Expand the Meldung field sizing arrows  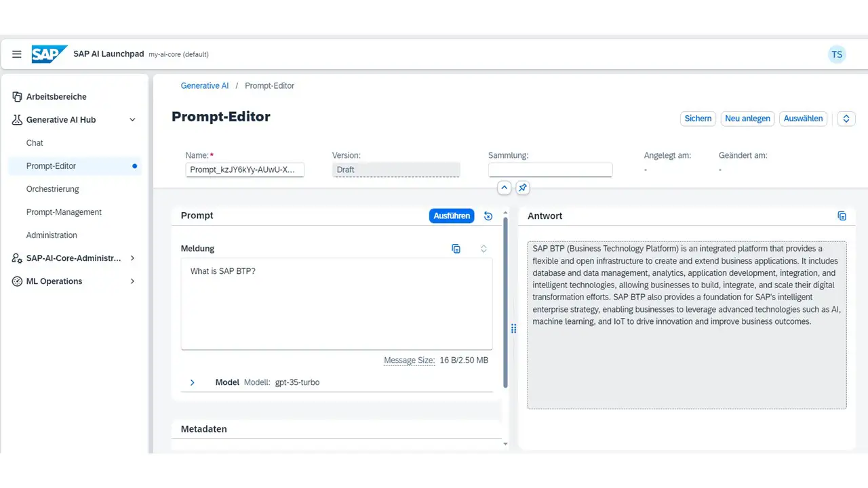[484, 249]
